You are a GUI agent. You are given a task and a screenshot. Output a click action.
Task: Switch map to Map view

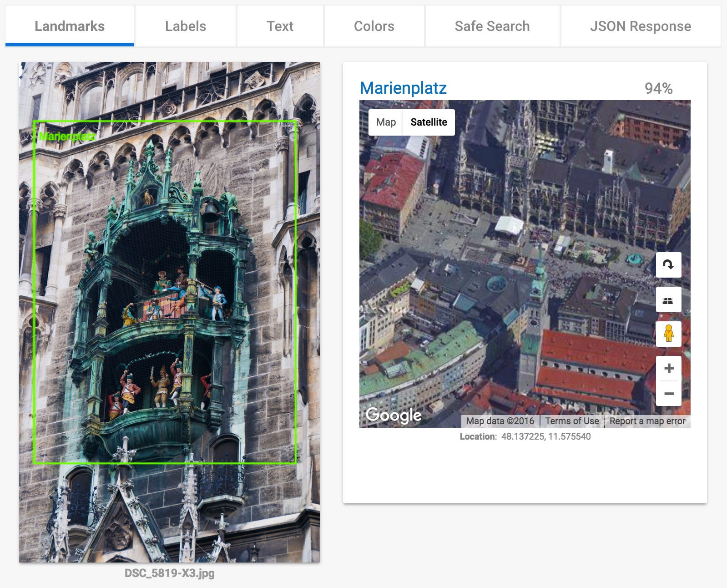click(x=386, y=122)
